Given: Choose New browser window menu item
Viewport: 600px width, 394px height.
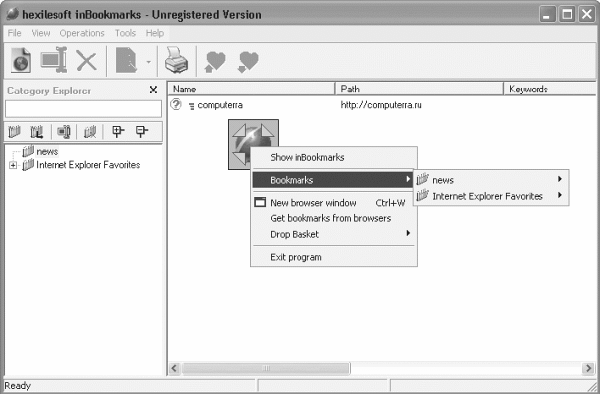Looking at the screenshot, I should pos(334,203).
